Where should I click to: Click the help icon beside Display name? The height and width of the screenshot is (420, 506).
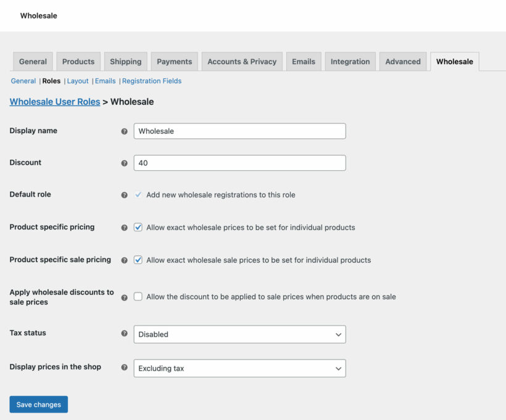point(124,131)
